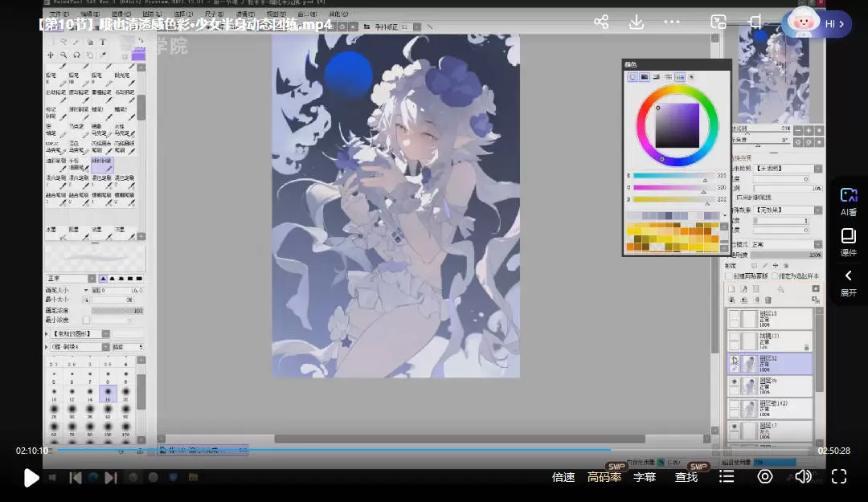Open the 文件 menu in SAI
Viewport: 868px width, 502px height.
[x=59, y=14]
